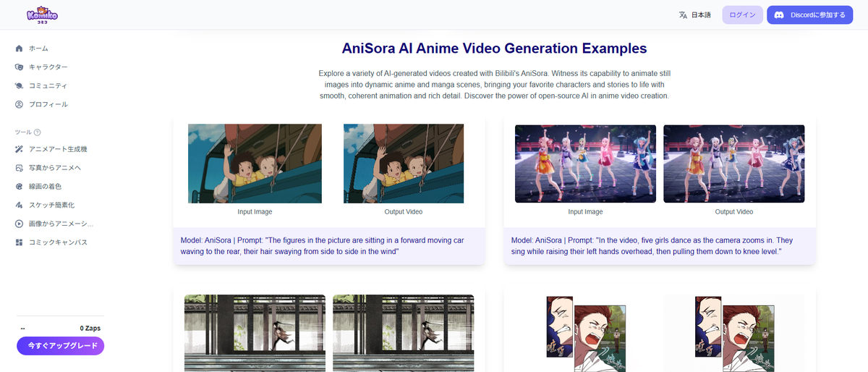Click the help question mark beside ツール
Image resolution: width=868 pixels, height=372 pixels.
click(38, 132)
